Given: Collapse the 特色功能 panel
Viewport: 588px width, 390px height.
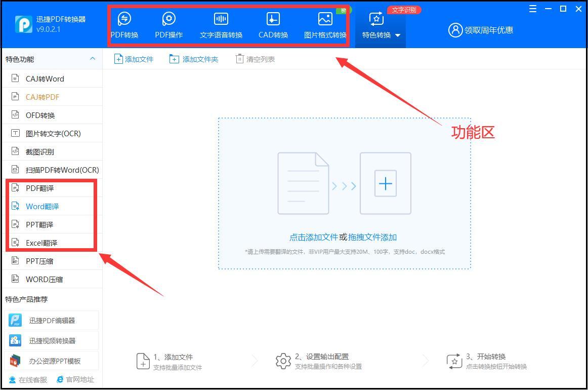Looking at the screenshot, I should click(x=93, y=59).
